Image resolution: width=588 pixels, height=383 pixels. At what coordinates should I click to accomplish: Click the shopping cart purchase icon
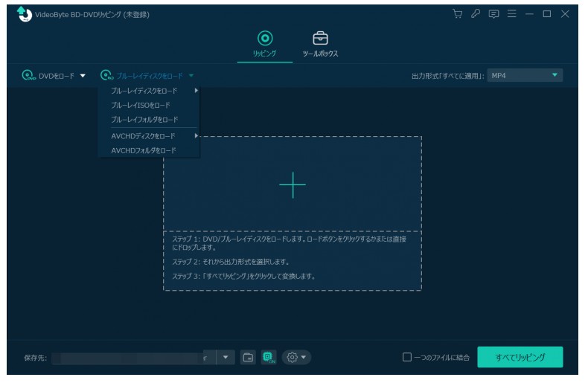pyautogui.click(x=457, y=14)
